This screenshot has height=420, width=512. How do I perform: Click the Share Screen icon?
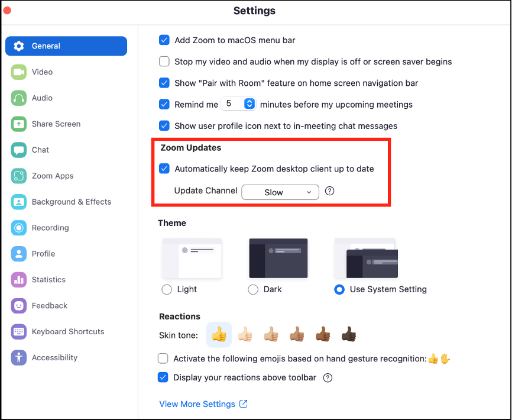coord(19,124)
